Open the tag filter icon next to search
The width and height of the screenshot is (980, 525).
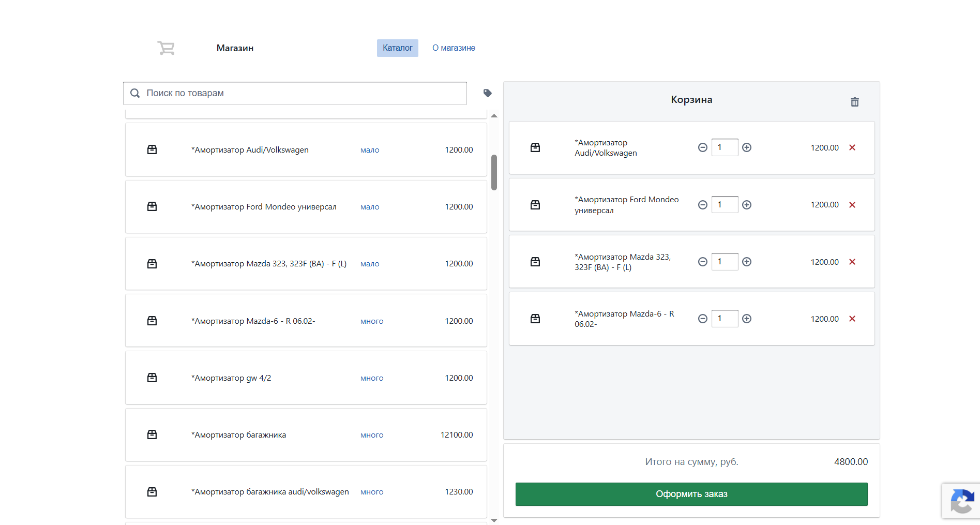point(487,93)
